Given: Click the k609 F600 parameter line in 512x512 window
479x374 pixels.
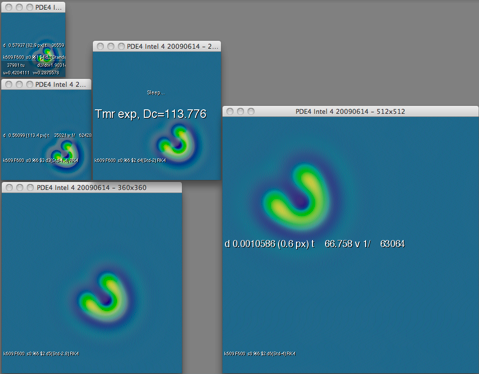Looking at the screenshot, I should pos(260,353).
